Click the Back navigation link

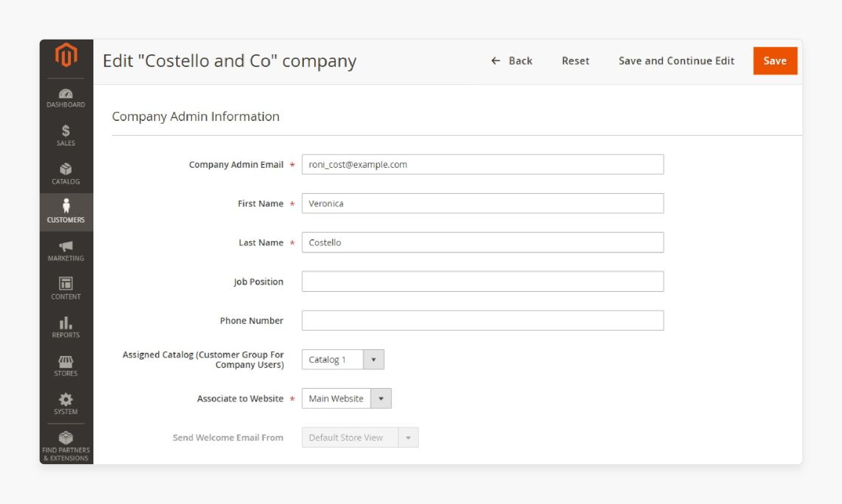(x=512, y=60)
